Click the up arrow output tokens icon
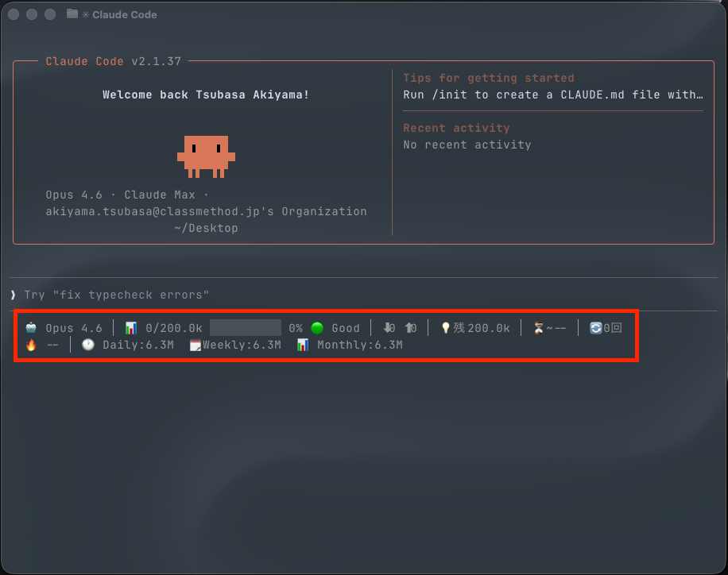Viewport: 728px width, 575px height. point(409,328)
